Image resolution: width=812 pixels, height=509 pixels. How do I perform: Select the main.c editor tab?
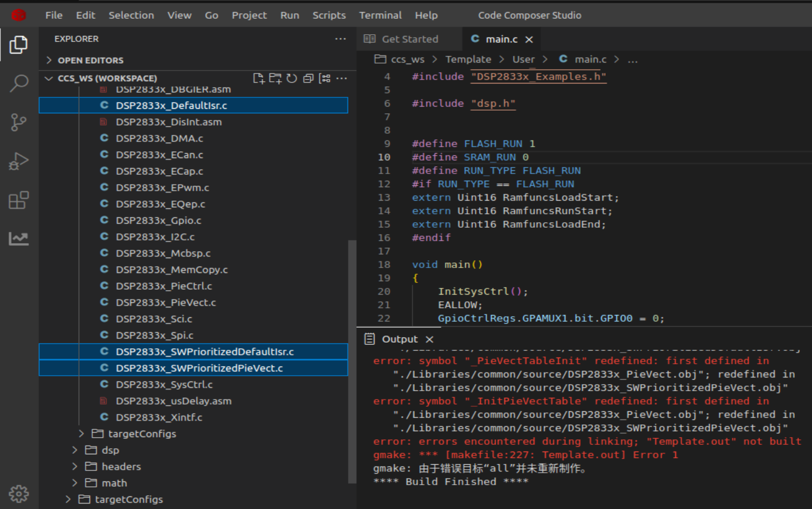click(x=501, y=39)
